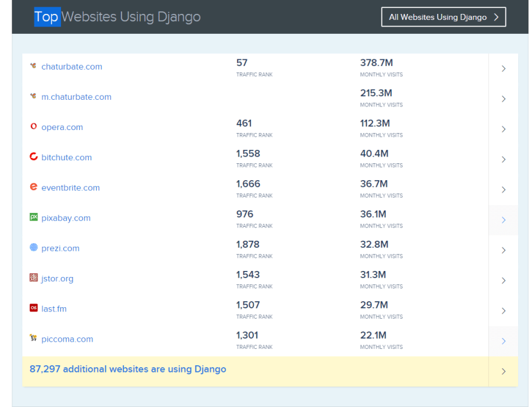The image size is (532, 407).
Task: Expand the chaturbate.com row chevron
Action: pos(504,68)
